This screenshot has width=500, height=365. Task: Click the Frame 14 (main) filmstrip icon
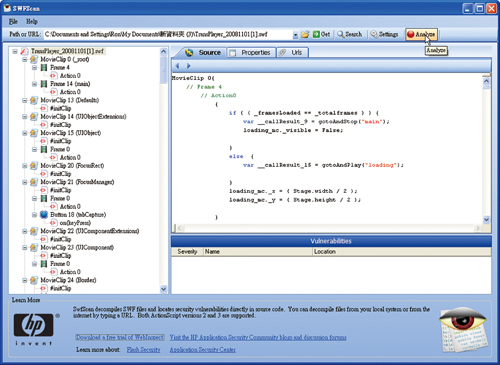point(44,84)
